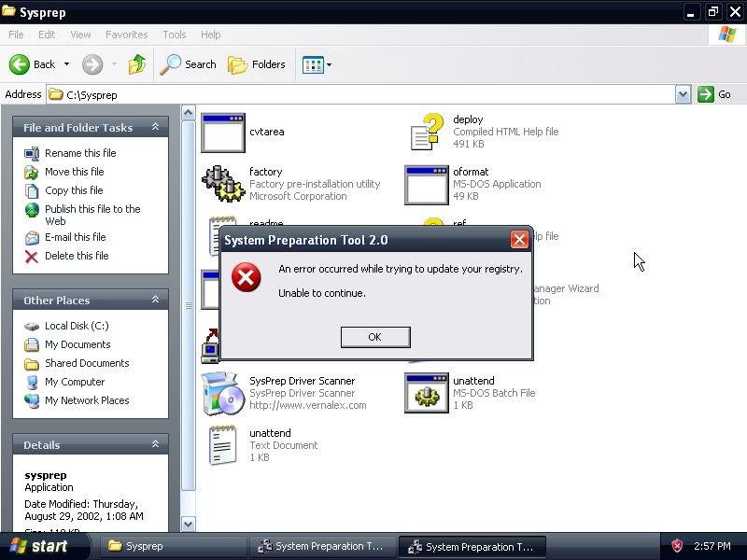Screen dimensions: 747x560
Task: Click the Local Disk (C:) drive icon
Action: point(32,326)
